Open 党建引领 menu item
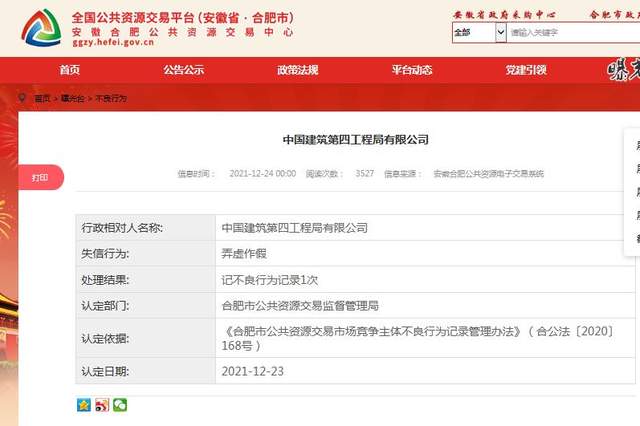Image resolution: width=640 pixels, height=426 pixels. [x=526, y=70]
